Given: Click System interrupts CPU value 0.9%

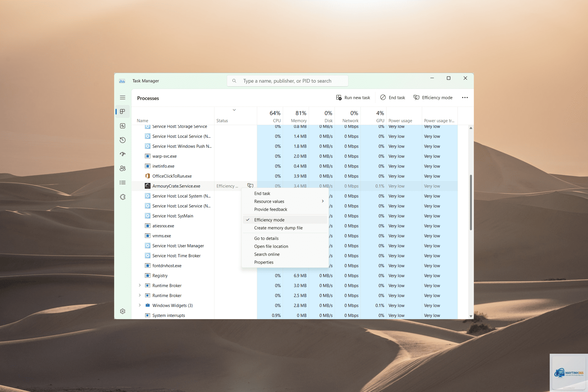Looking at the screenshot, I should [276, 315].
